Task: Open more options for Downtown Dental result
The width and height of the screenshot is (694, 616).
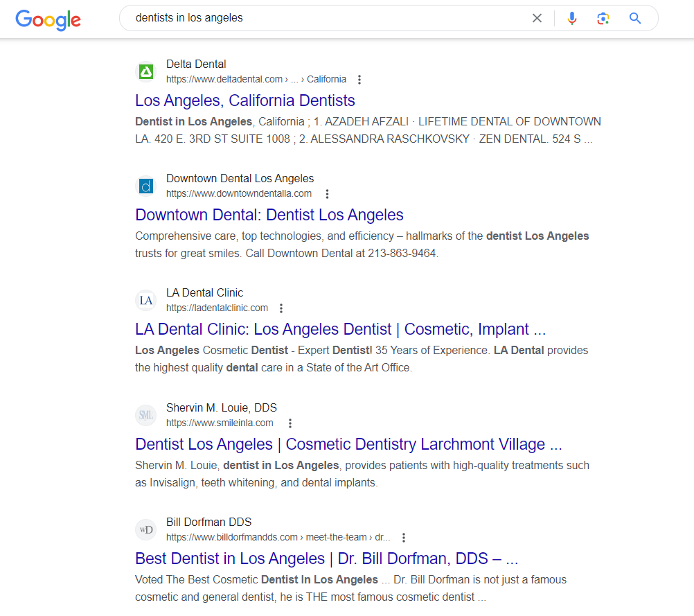Action: click(x=327, y=194)
